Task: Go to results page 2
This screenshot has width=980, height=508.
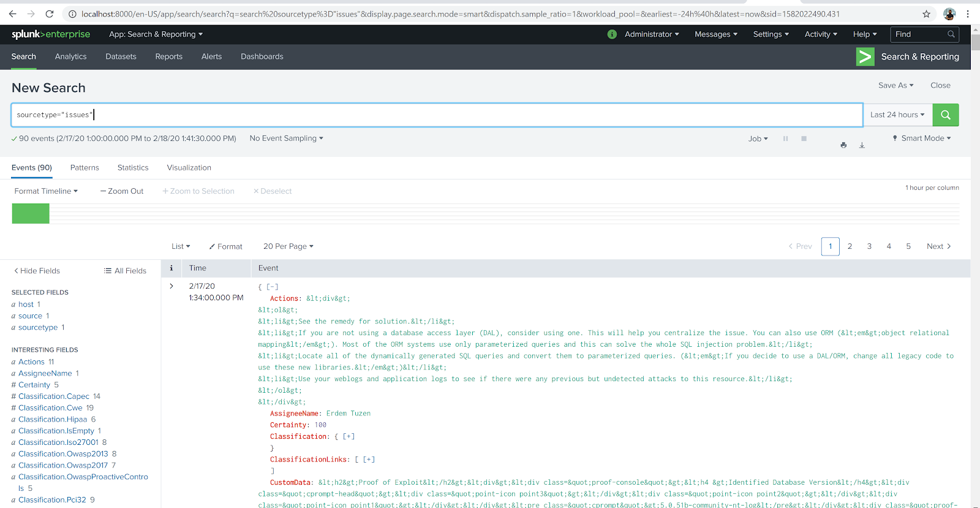Action: point(850,246)
